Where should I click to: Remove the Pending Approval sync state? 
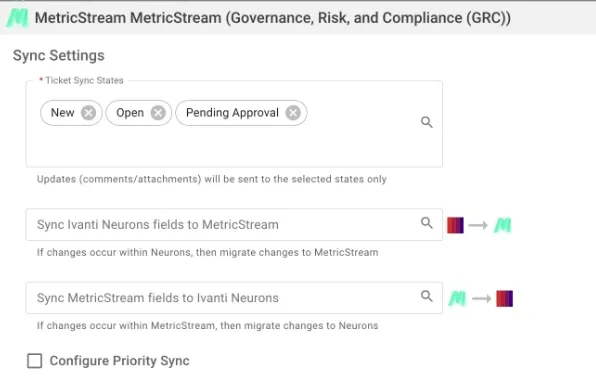[x=293, y=113]
